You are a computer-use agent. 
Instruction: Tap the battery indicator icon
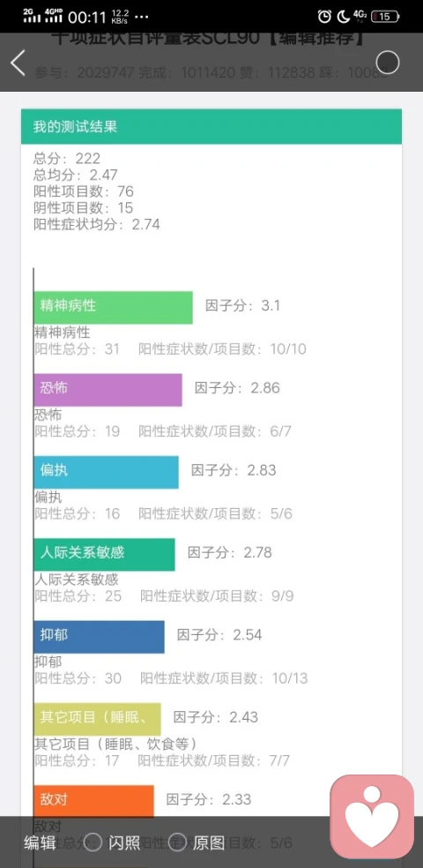pos(385,16)
